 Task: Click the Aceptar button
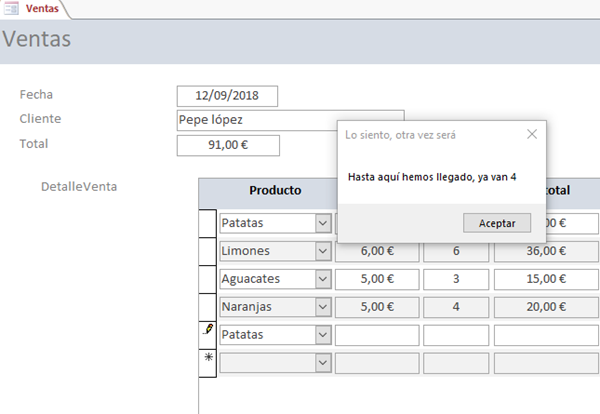[x=497, y=223]
